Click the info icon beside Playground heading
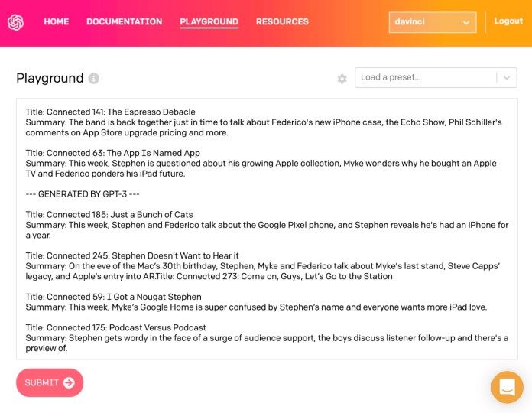The image size is (532, 413). (x=94, y=79)
